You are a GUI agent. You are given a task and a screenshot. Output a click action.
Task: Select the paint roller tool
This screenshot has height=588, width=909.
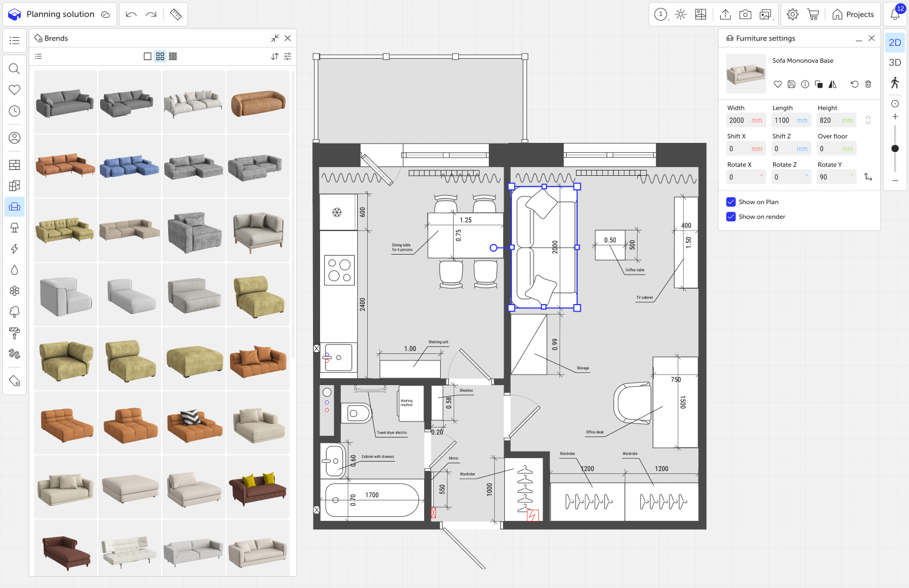pyautogui.click(x=15, y=333)
